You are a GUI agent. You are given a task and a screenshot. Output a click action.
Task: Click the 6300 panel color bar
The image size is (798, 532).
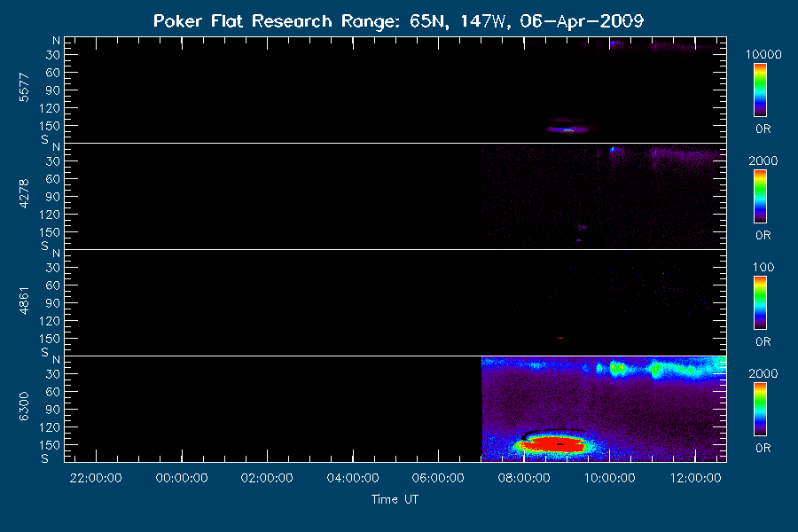[761, 410]
